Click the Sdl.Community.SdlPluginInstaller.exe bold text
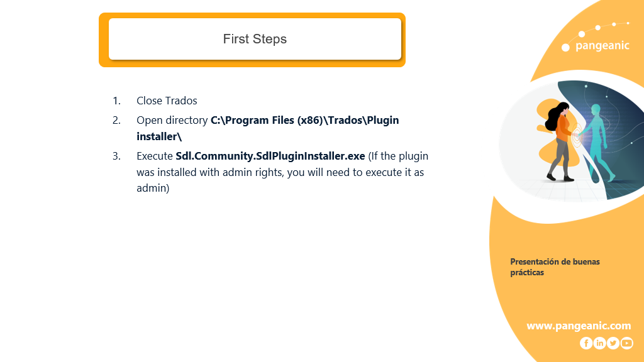 click(x=270, y=156)
